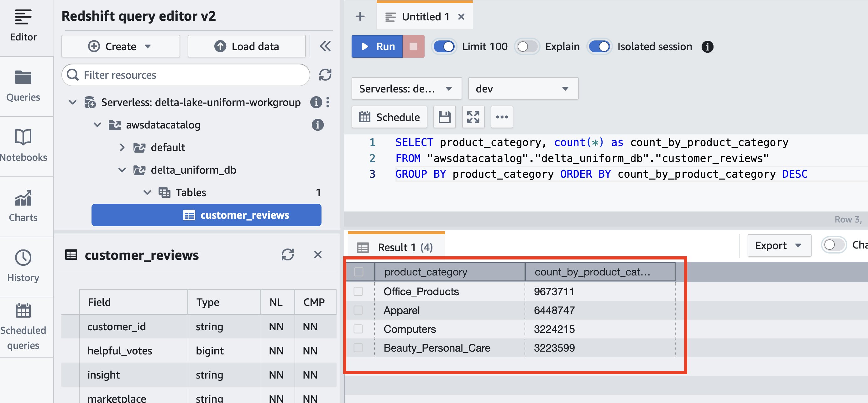Select the Office_Products row checkbox

[358, 291]
